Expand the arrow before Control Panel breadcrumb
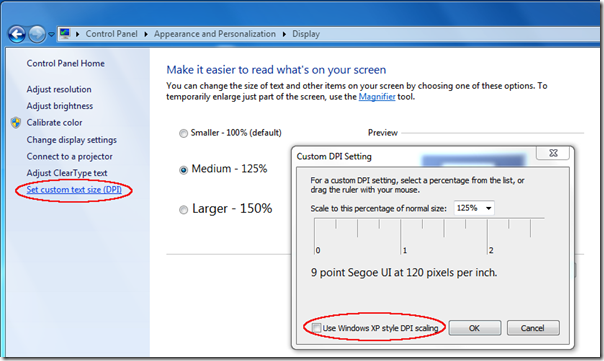Viewport: 604px width, 361px height. 77,34
